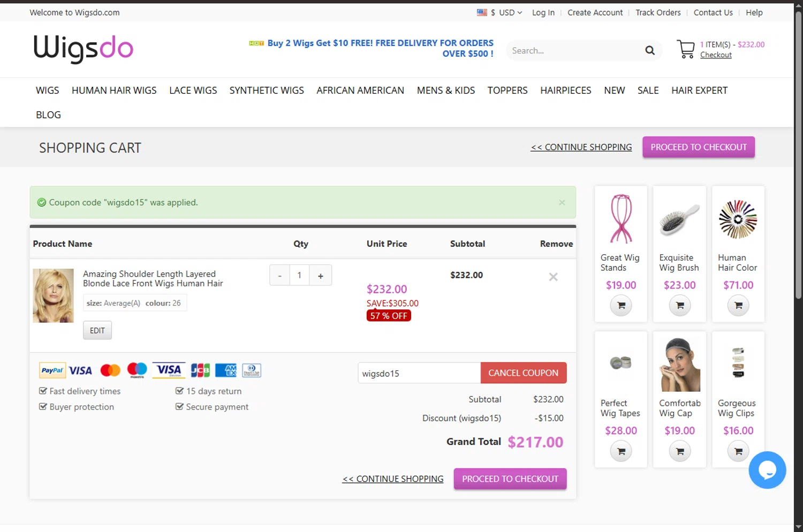Image resolution: width=803 pixels, height=532 pixels.
Task: Open the SYNTHETIC WIGS menu
Action: pos(267,90)
